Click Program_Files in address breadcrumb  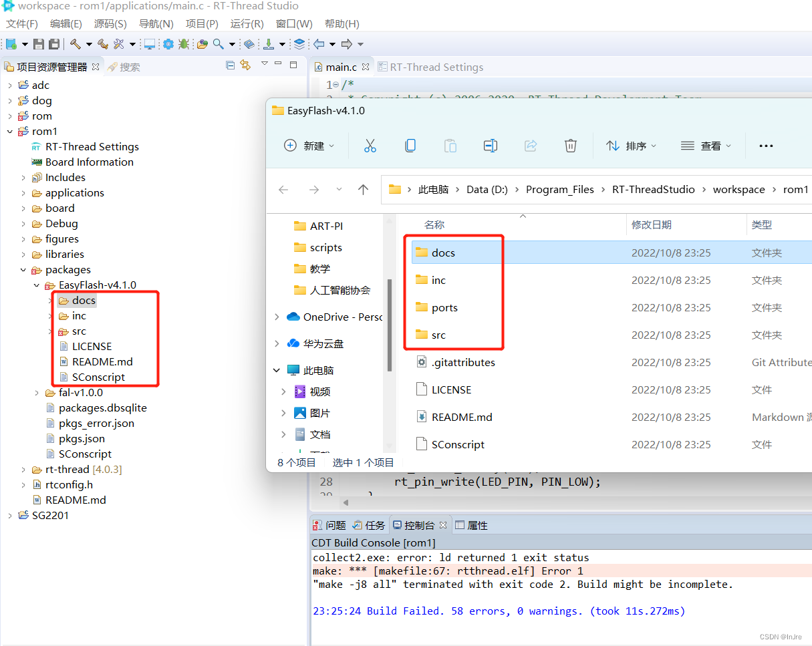pos(560,190)
